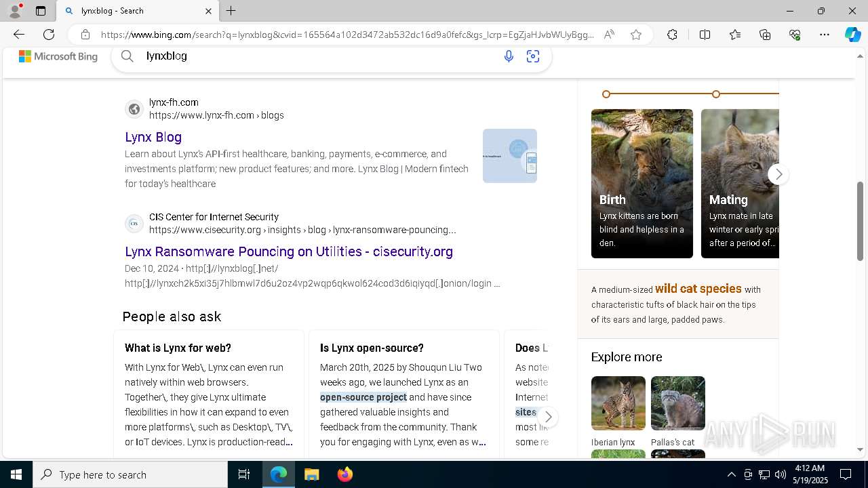
Task: Open File Explorer from the taskbar
Action: coord(311,474)
